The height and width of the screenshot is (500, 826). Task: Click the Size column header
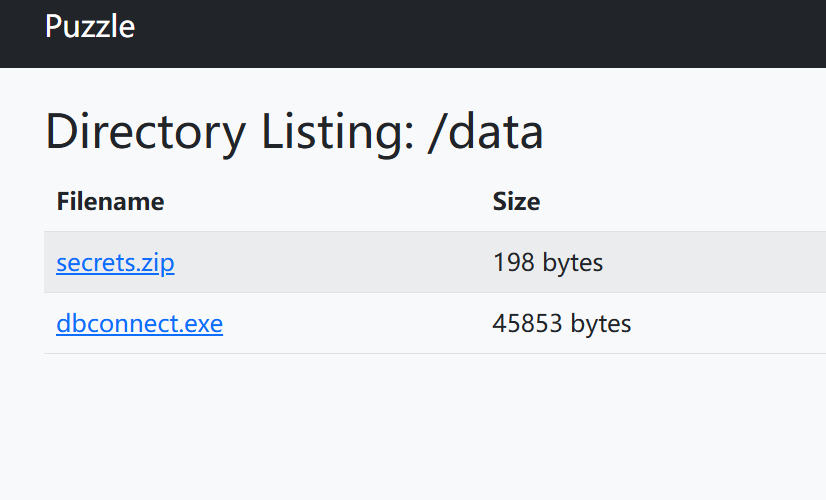tap(516, 202)
